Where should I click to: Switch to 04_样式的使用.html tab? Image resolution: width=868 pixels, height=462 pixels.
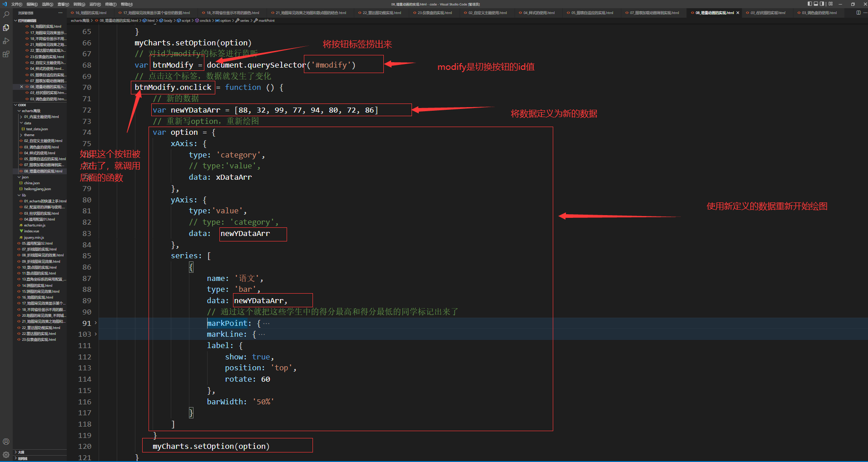539,13
